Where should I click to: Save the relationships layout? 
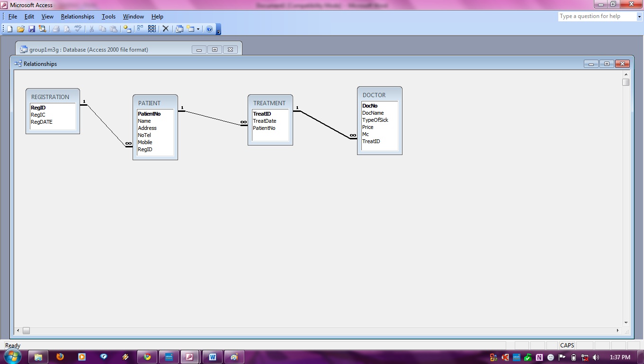click(x=32, y=29)
